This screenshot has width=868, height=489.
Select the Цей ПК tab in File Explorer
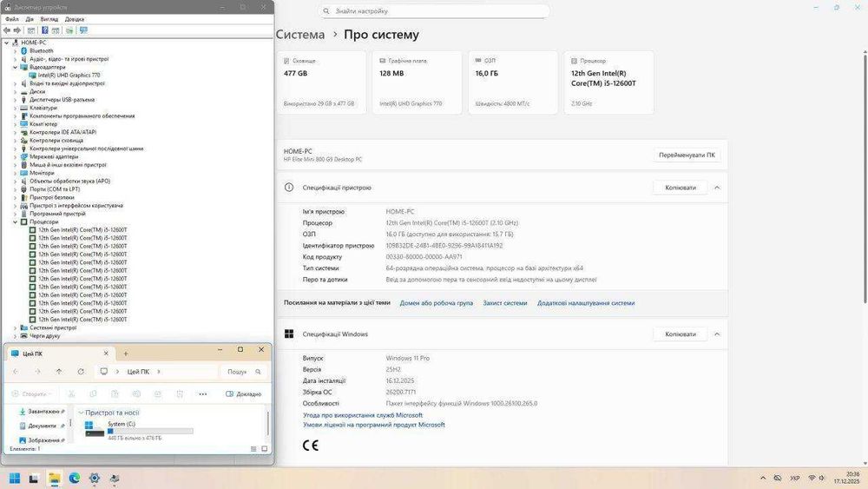[59, 354]
